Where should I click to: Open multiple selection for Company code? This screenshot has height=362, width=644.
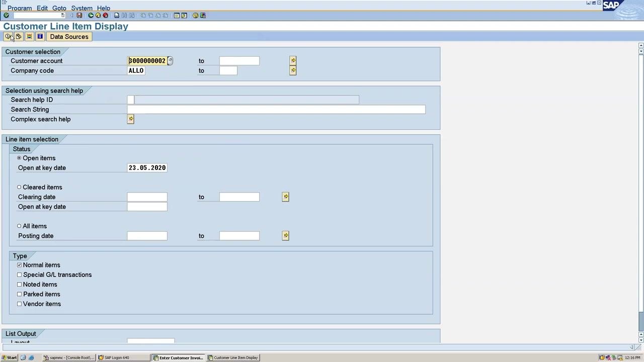pyautogui.click(x=293, y=70)
